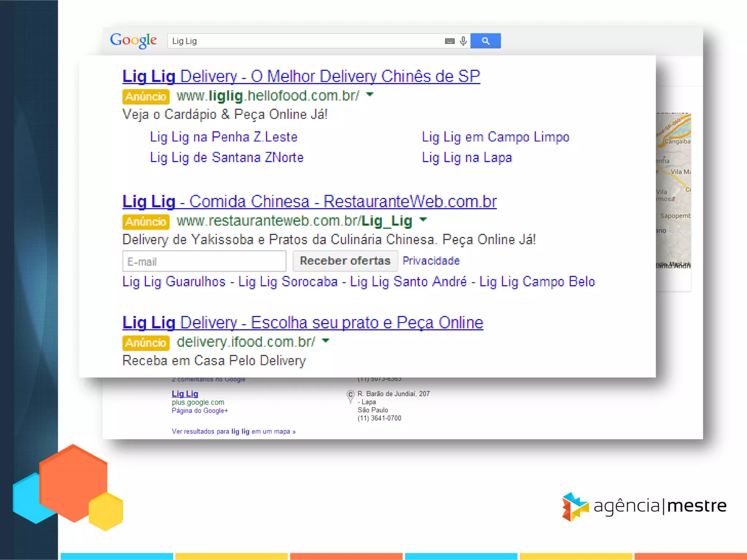This screenshot has width=747, height=560.
Task: Click the microphone voice search icon
Action: 463,41
